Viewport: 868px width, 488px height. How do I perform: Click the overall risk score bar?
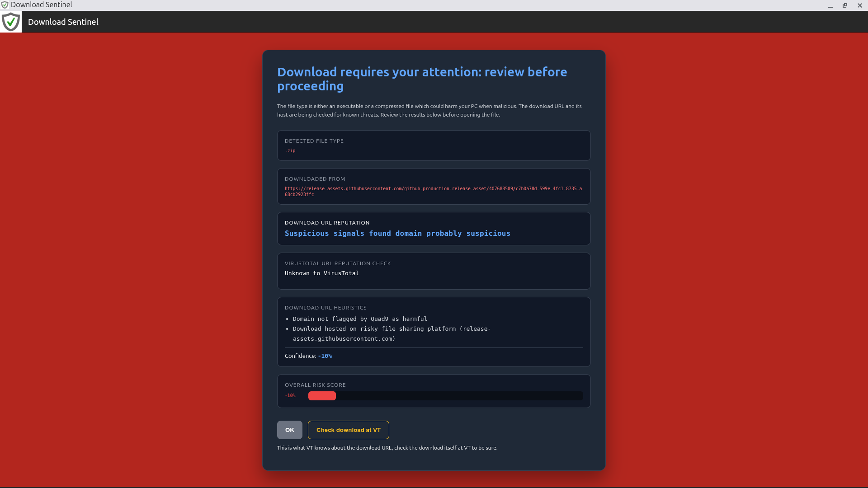click(446, 396)
